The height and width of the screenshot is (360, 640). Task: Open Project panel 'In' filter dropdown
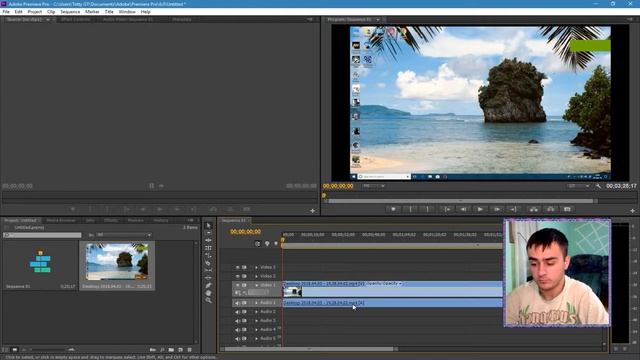click(x=124, y=235)
